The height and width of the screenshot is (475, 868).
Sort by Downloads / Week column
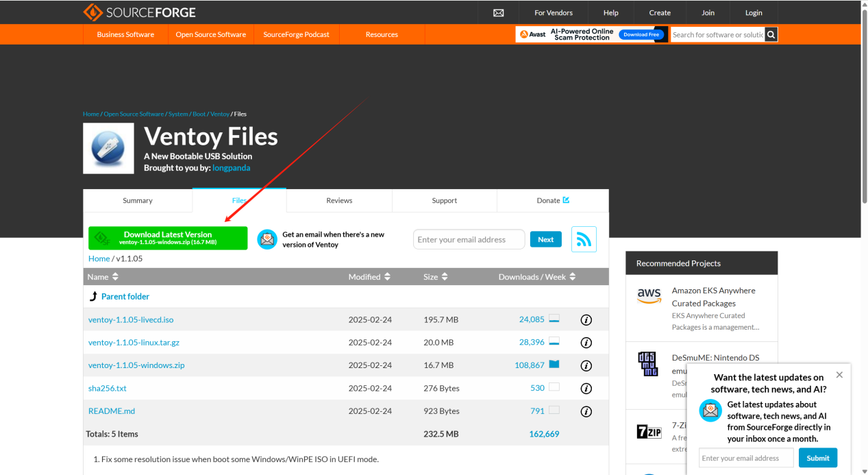537,277
